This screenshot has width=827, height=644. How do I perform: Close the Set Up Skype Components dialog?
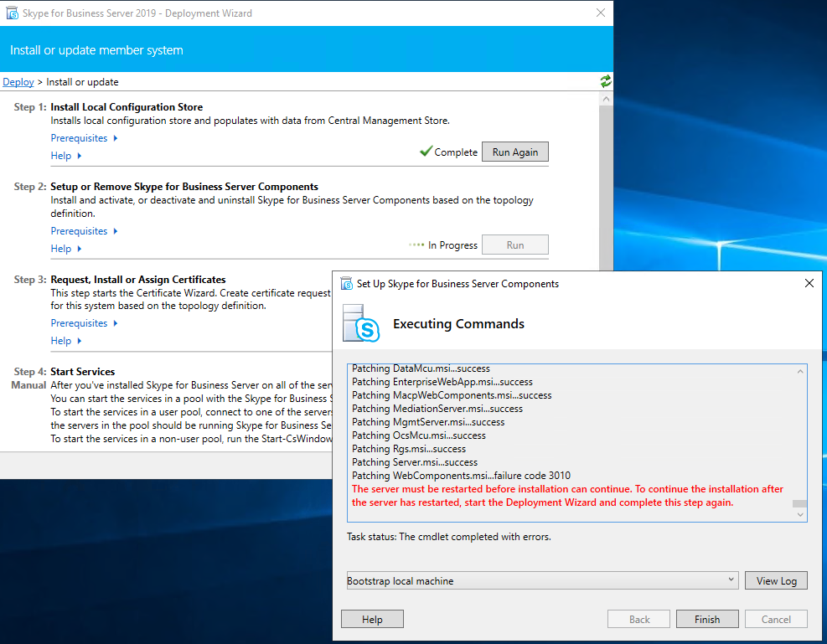point(809,284)
